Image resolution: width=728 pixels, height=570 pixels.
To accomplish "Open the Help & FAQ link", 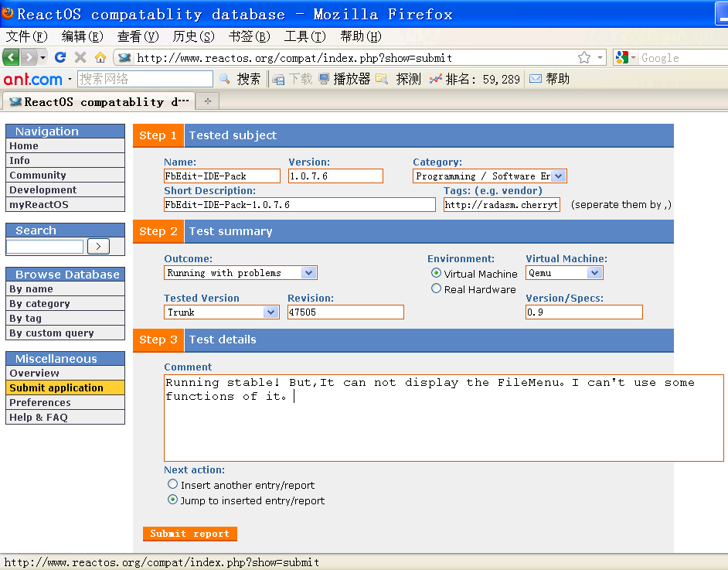I will click(x=65, y=417).
